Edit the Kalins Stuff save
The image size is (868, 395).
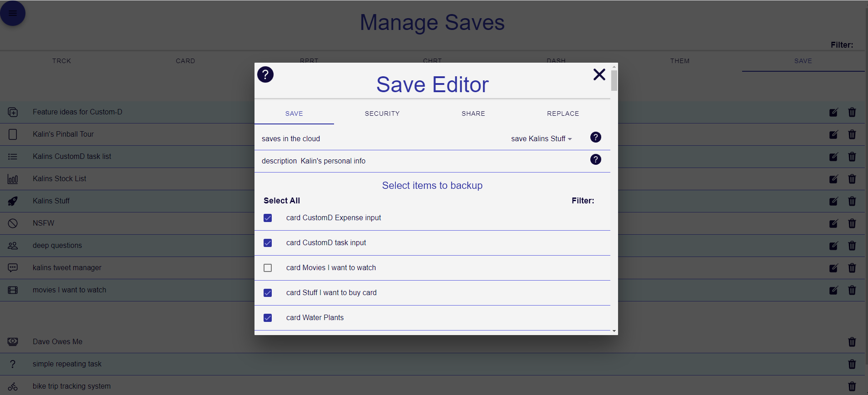point(833,201)
